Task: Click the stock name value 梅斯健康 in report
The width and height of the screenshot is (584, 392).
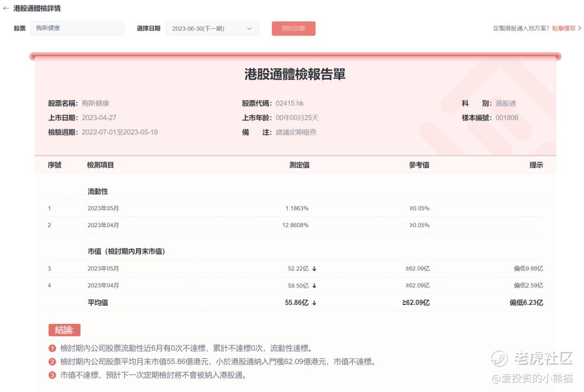Action: point(95,103)
